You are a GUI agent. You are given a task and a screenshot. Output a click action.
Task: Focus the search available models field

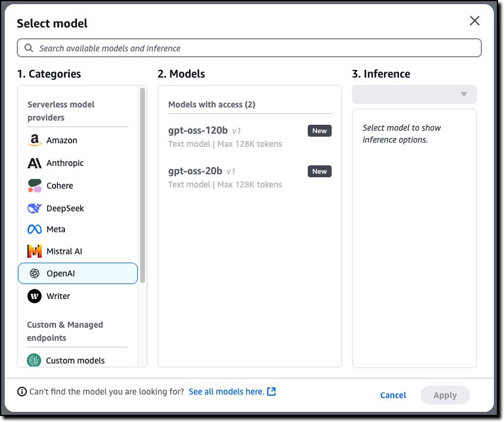point(249,48)
